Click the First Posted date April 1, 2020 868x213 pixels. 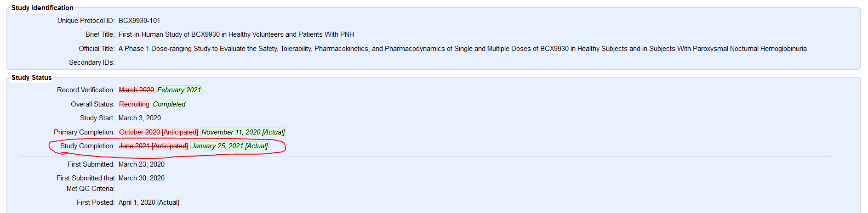point(149,202)
